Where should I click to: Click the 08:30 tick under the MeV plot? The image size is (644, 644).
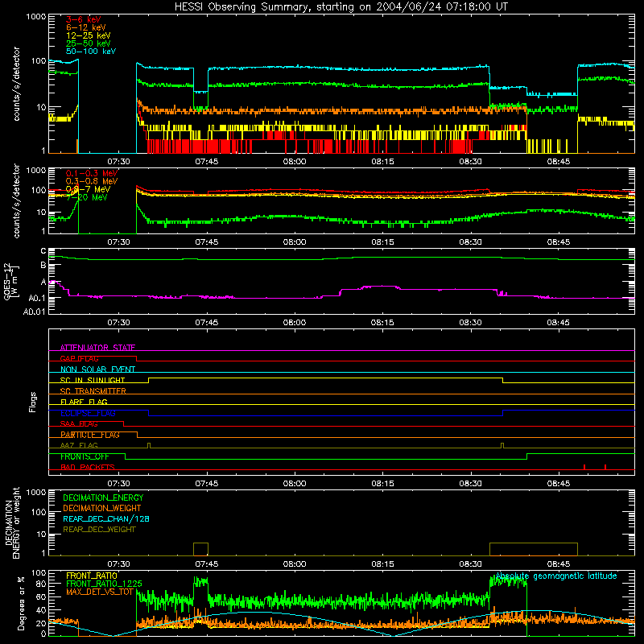pos(470,242)
